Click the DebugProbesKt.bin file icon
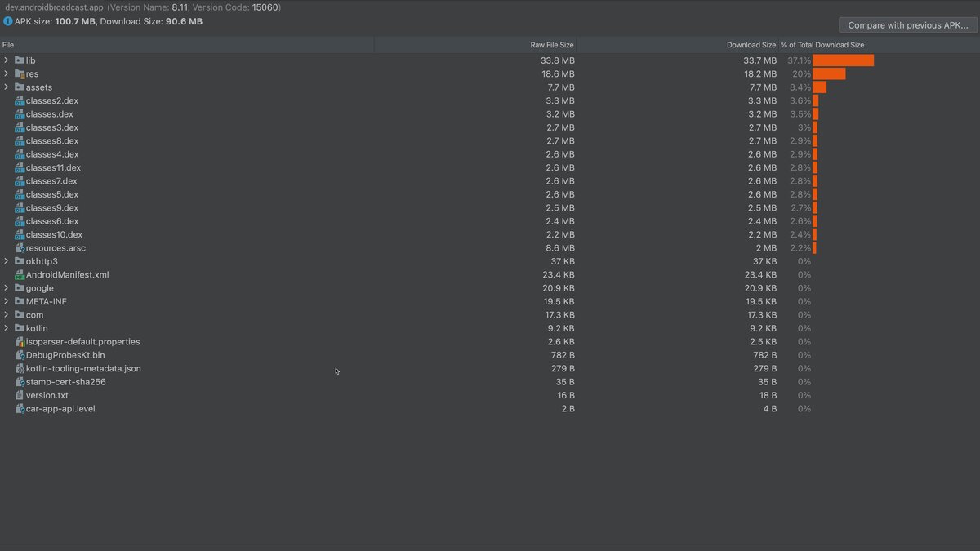 [20, 354]
